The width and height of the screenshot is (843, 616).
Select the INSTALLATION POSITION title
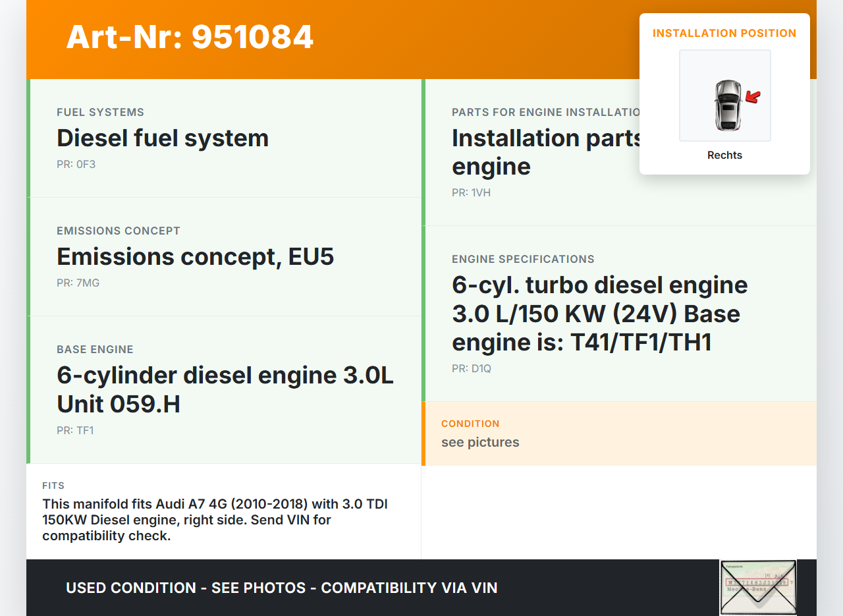point(724,33)
